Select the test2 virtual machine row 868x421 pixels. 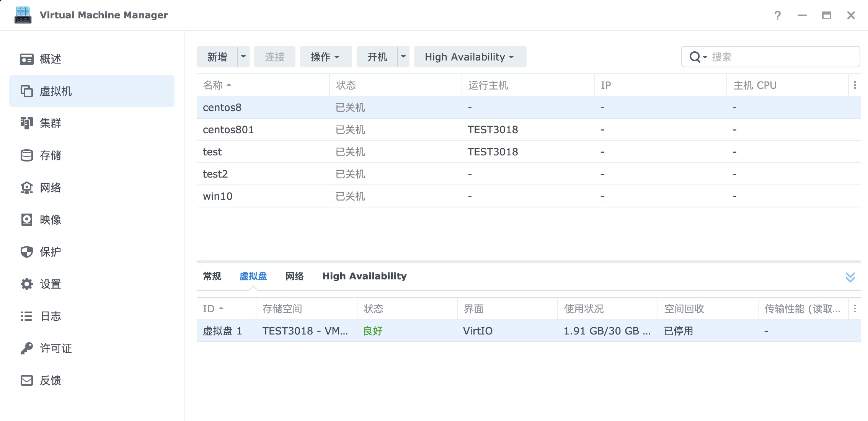pos(529,174)
